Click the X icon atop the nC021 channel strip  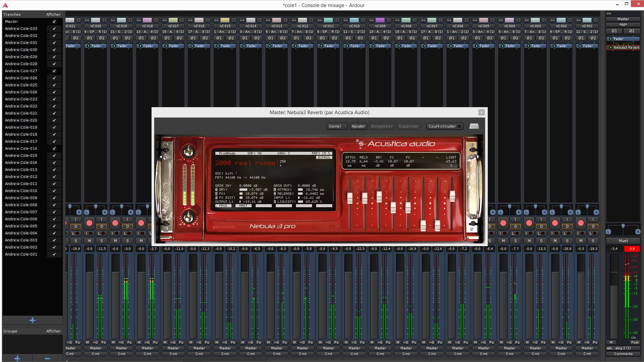point(78,20)
